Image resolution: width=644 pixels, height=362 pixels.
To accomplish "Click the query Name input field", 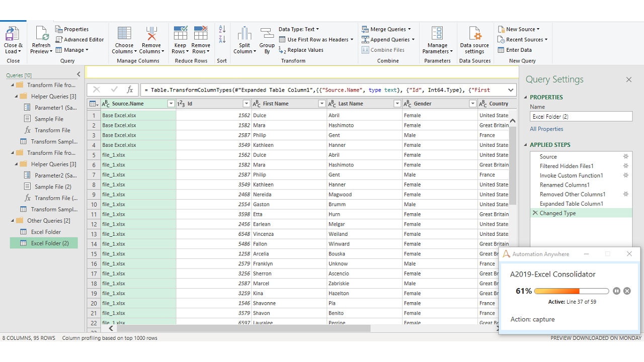I will [581, 117].
